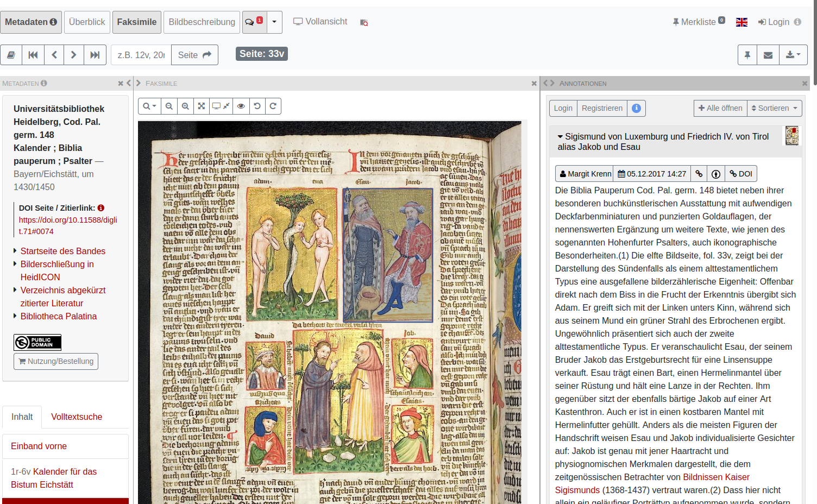Screen dimensions: 817x504
Task: Rotate the facsimile counterclockwise
Action: (257, 106)
